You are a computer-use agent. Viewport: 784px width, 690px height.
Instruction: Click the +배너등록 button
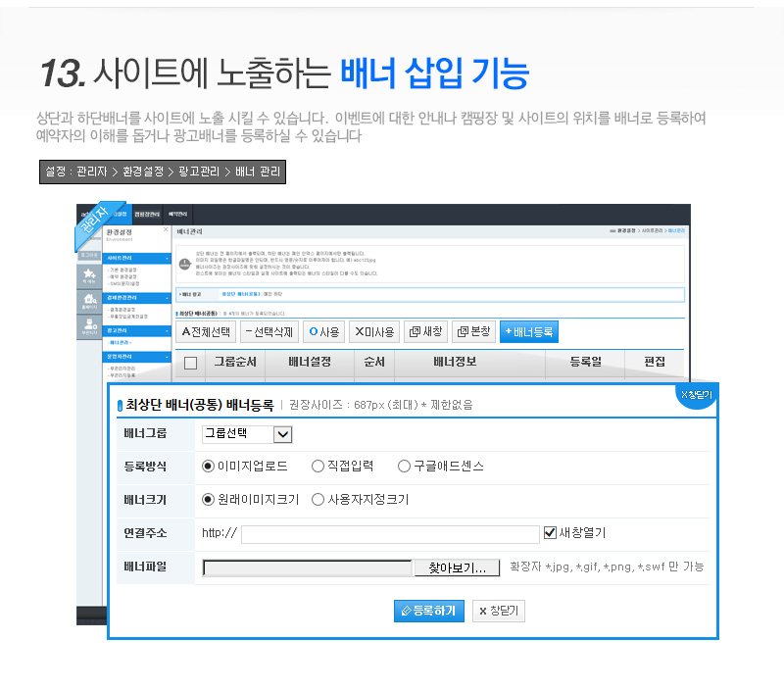tap(529, 332)
